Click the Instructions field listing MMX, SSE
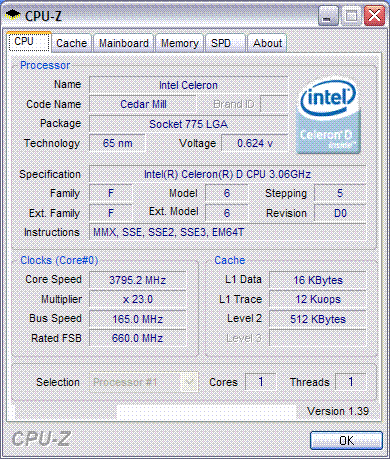The image size is (390, 459). [227, 232]
